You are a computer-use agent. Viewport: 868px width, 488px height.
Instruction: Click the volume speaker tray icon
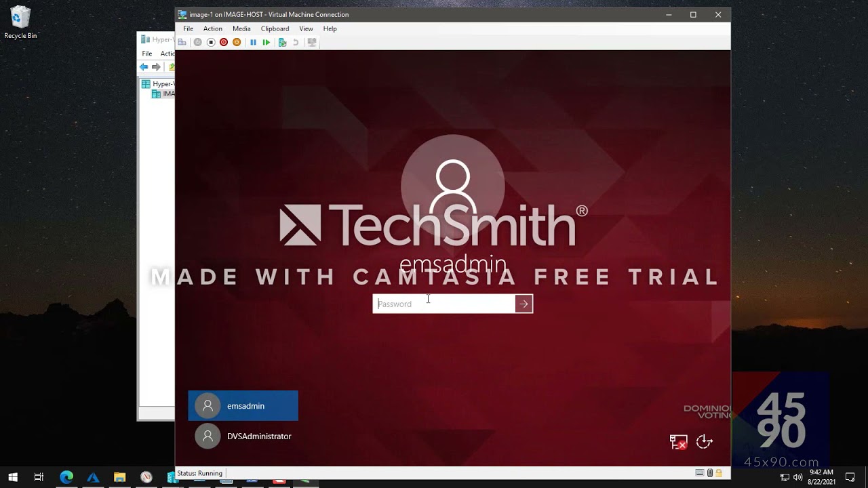pyautogui.click(x=797, y=477)
